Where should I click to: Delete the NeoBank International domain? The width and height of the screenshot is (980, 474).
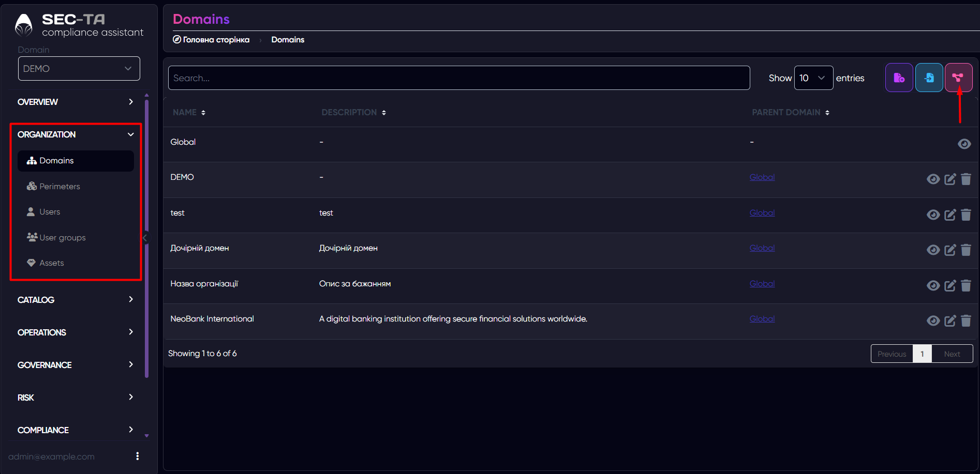(x=966, y=320)
